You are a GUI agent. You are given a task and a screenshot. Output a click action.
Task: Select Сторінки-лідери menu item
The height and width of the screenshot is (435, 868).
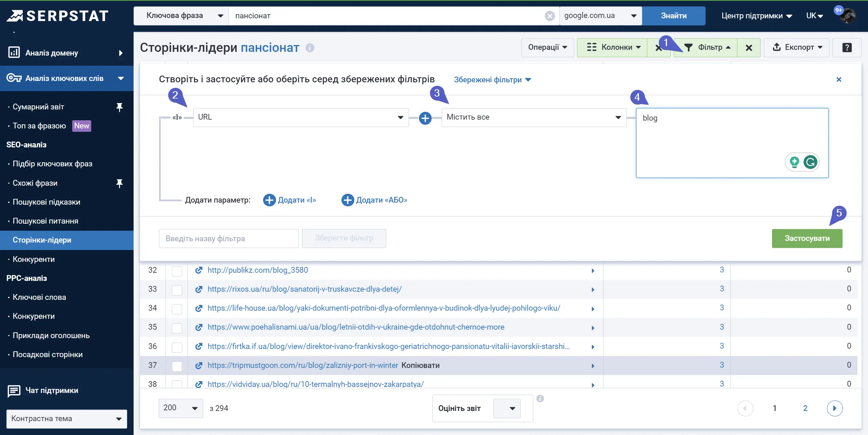67,240
